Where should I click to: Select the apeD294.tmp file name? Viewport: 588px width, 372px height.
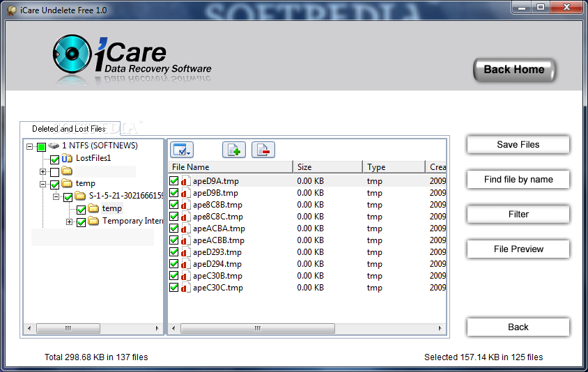[217, 264]
